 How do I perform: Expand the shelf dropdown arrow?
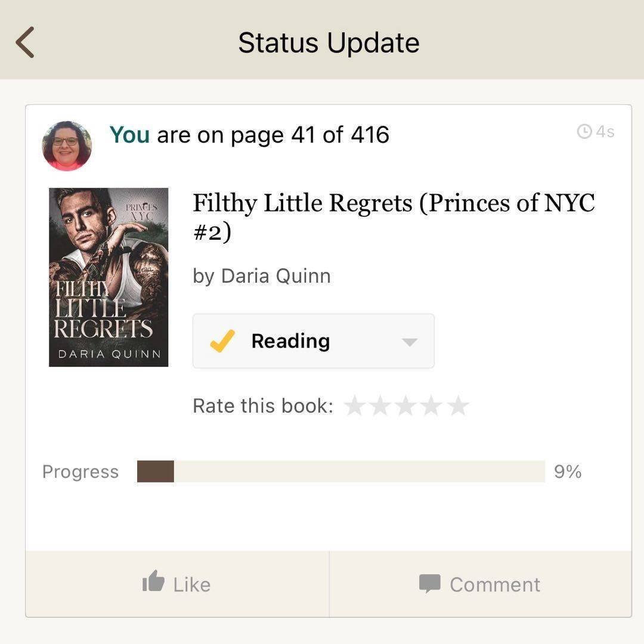[409, 342]
